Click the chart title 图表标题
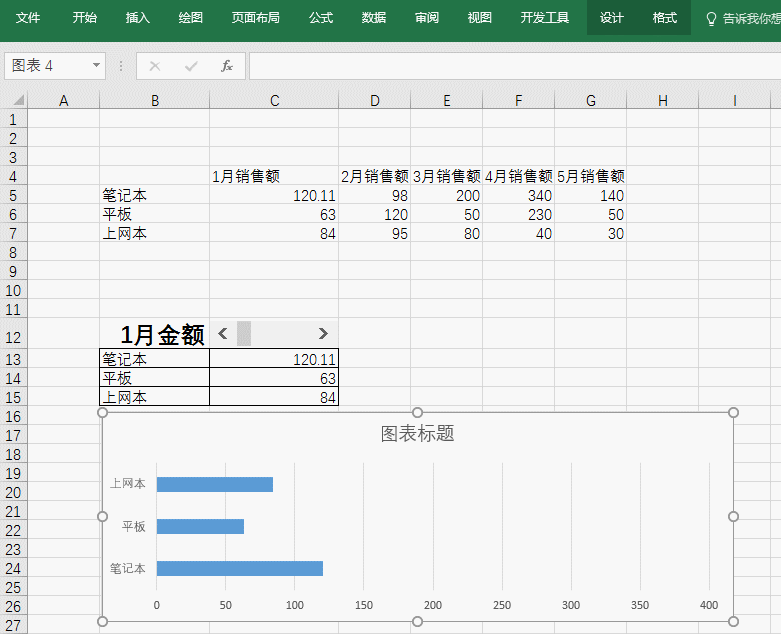This screenshot has height=634, width=781. [417, 433]
